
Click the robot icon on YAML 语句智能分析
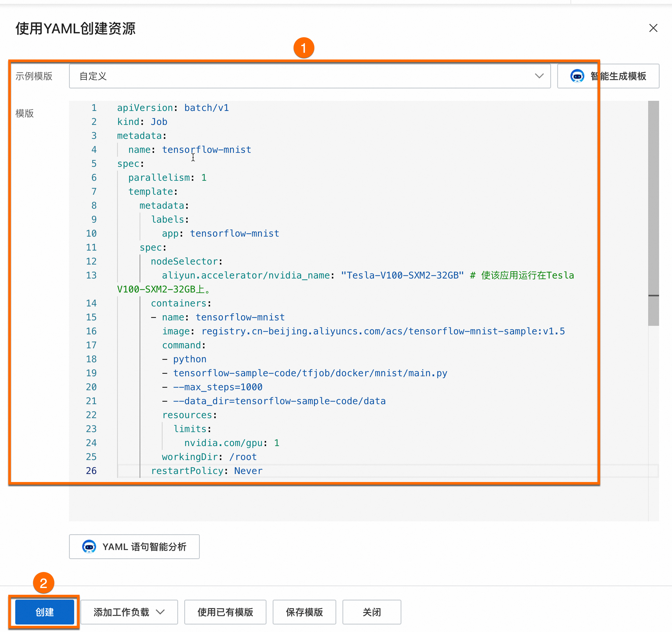click(x=89, y=546)
